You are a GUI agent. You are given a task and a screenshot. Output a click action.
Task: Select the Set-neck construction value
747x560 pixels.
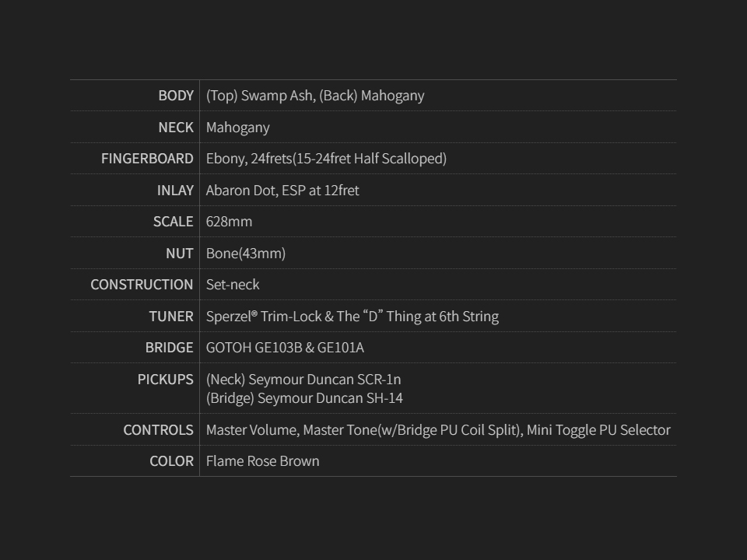pos(233,285)
